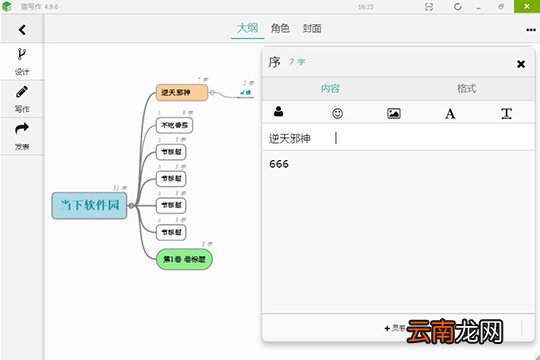Switch to the 封面 cover tab
540x360 pixels.
tap(312, 28)
